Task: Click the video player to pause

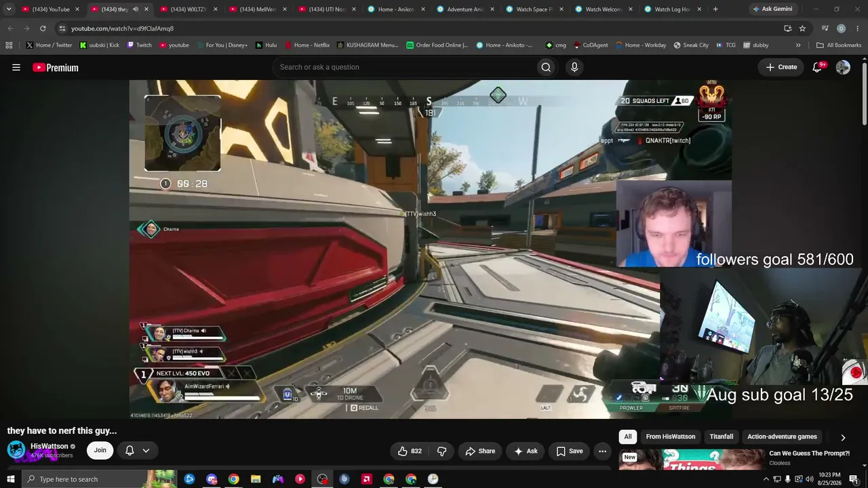Action: click(431, 249)
